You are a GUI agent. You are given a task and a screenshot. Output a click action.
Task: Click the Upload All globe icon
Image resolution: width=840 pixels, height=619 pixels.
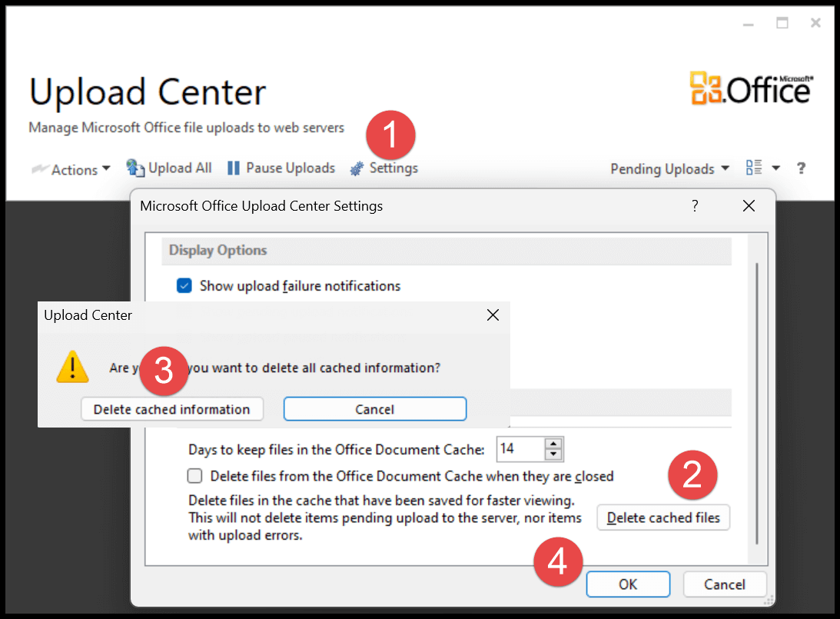(x=135, y=168)
